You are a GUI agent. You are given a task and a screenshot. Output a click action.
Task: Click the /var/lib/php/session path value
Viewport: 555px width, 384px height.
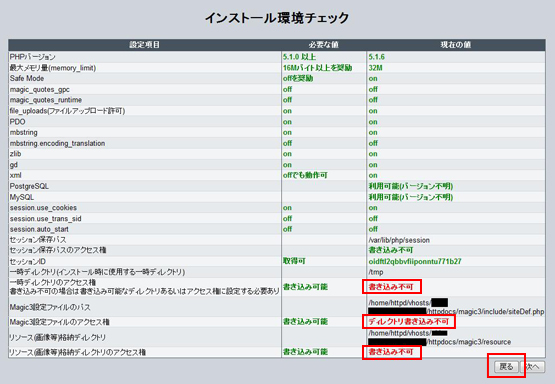point(399,240)
